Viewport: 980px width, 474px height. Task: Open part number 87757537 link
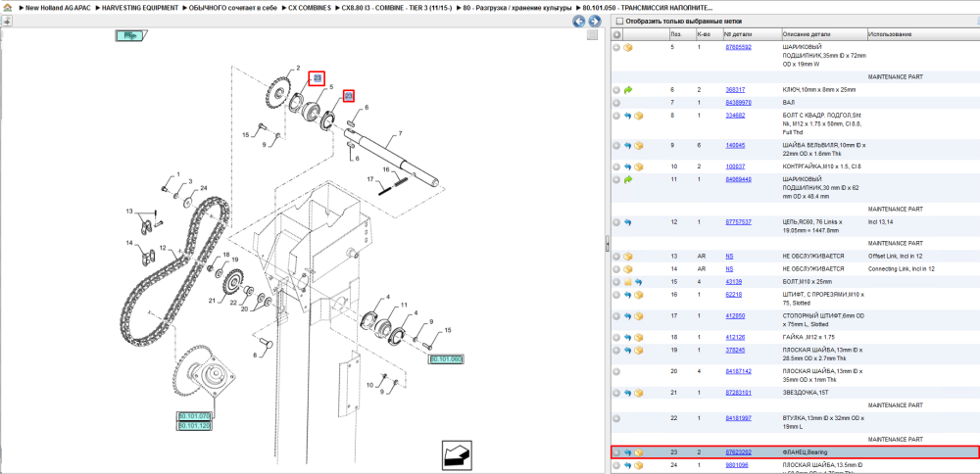click(x=738, y=222)
